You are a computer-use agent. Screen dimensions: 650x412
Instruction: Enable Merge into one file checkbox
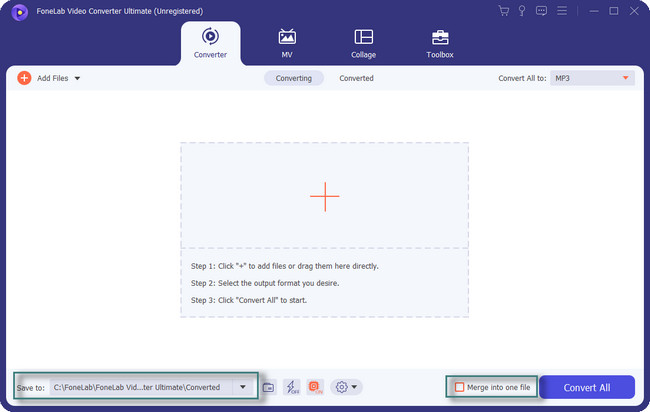tap(460, 387)
